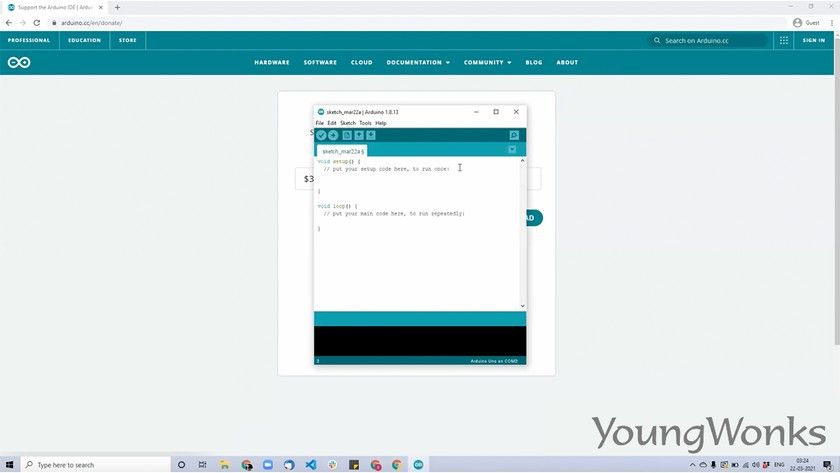
Task: Click the Arduino infinity logo on website
Action: pyautogui.click(x=19, y=63)
